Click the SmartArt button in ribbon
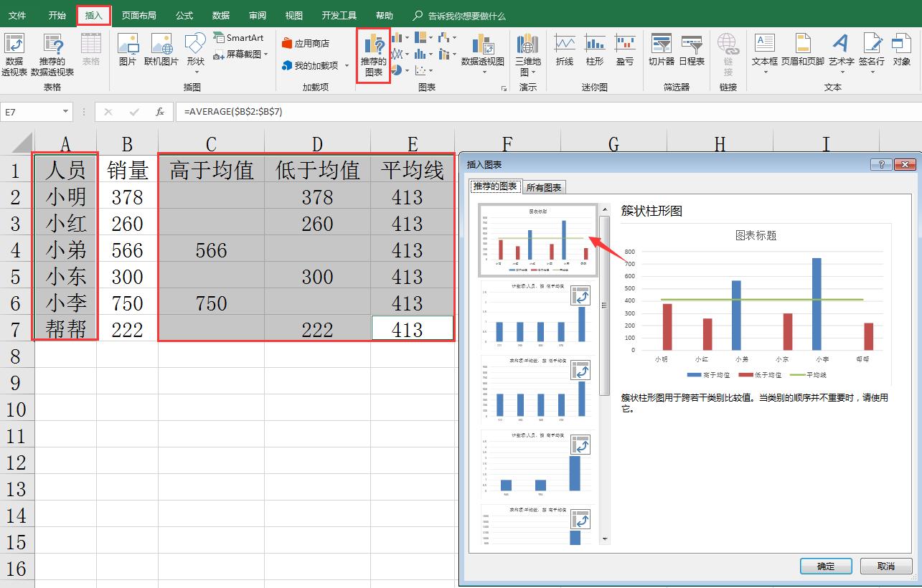922x588 pixels. tap(238, 37)
